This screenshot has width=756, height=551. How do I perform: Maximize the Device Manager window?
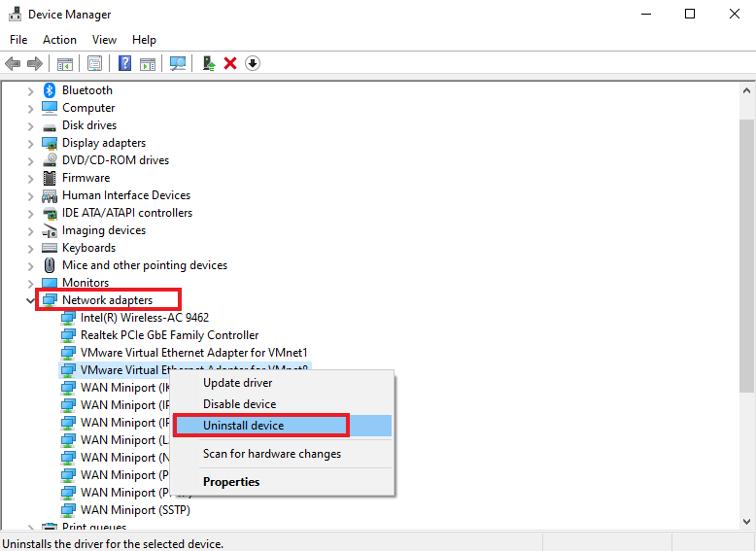pyautogui.click(x=690, y=14)
